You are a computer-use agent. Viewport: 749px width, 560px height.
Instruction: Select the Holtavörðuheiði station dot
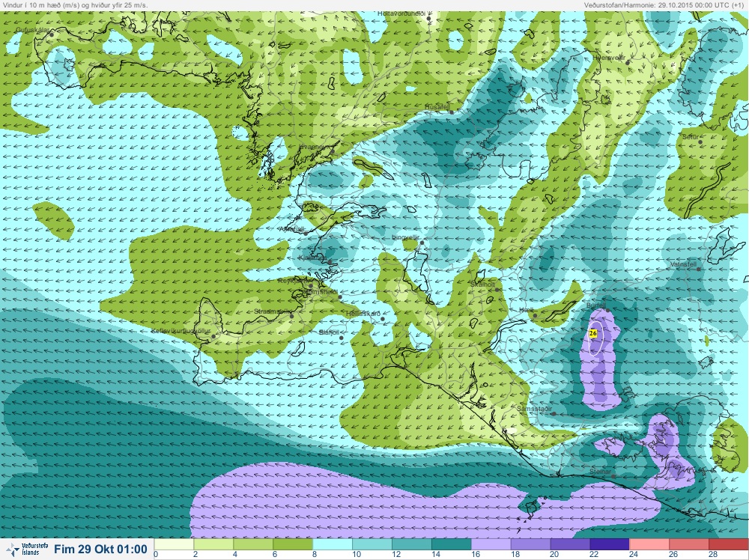coord(429,19)
